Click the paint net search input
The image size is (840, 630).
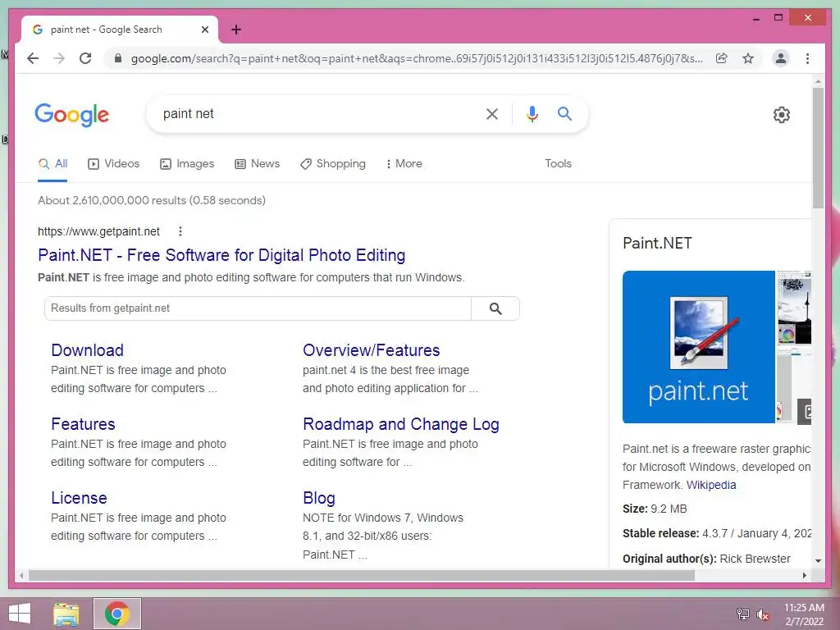pyautogui.click(x=316, y=113)
